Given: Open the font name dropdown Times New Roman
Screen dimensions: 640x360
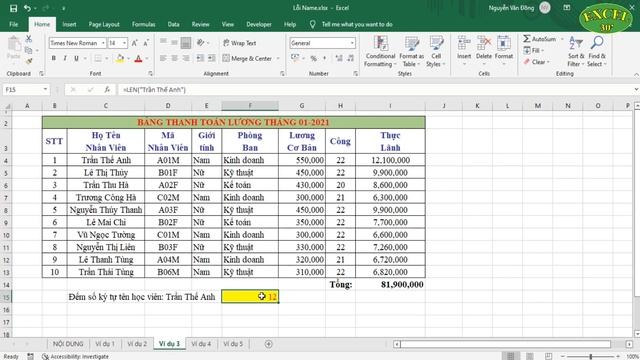Looking at the screenshot, I should point(103,43).
